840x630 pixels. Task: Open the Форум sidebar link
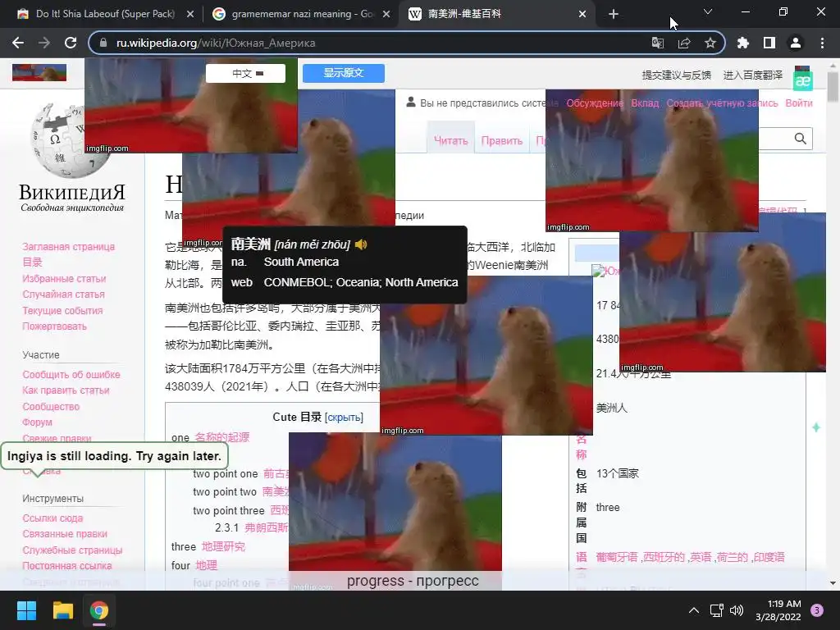click(x=38, y=422)
